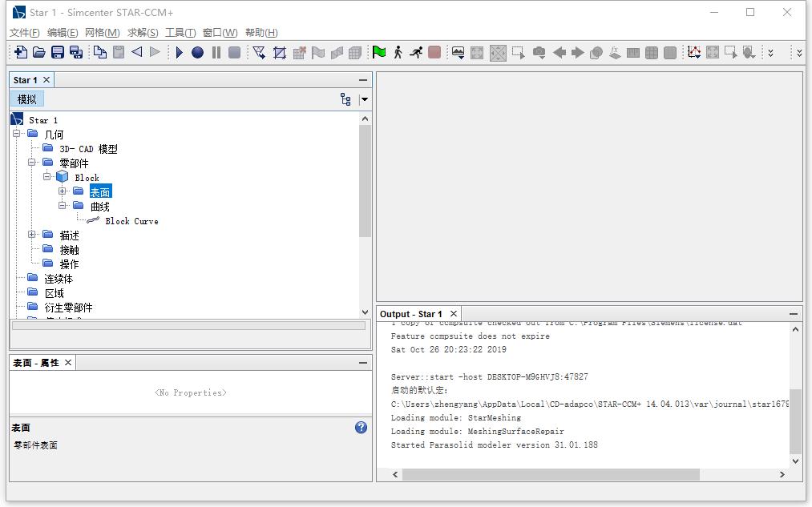Toggle the tree view layout icon
This screenshot has height=507, width=812.
tap(345, 99)
